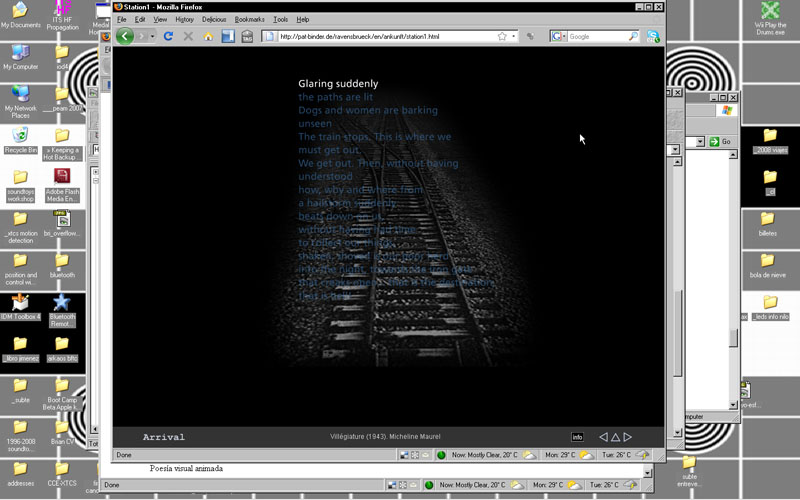Click the search magnifier in Google box
This screenshot has width=800, height=500.
click(633, 36)
